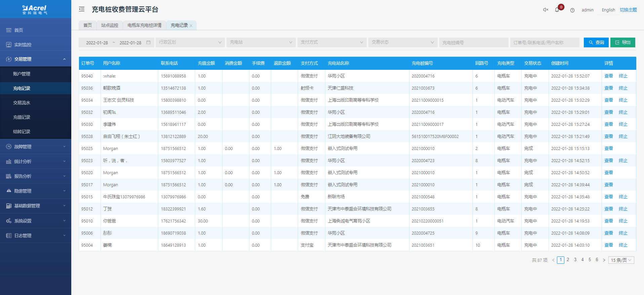Switch to the 首页 tab
Screen dimensions: 644x295
[x=87, y=26]
